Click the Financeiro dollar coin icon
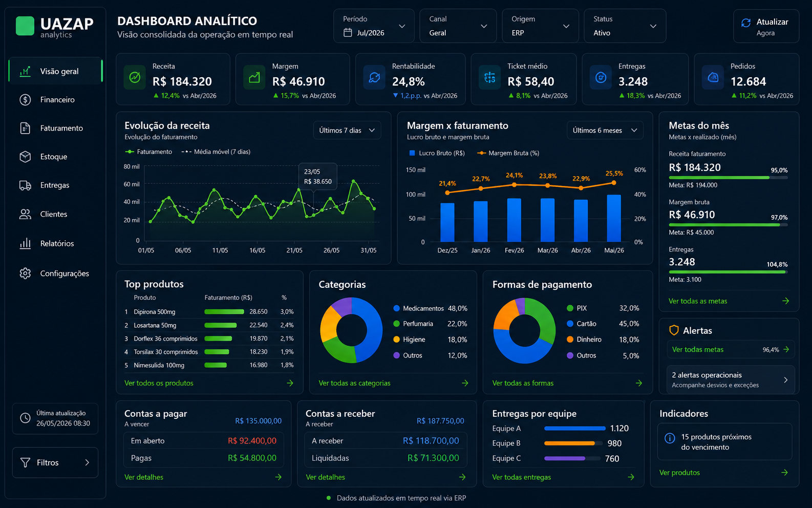The height and width of the screenshot is (508, 812). point(25,100)
